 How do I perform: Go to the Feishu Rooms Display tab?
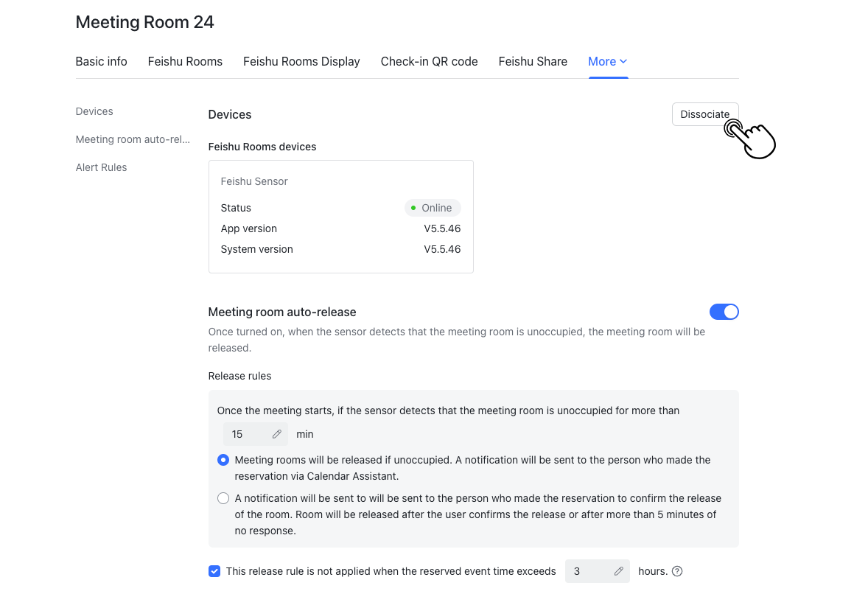coord(301,62)
